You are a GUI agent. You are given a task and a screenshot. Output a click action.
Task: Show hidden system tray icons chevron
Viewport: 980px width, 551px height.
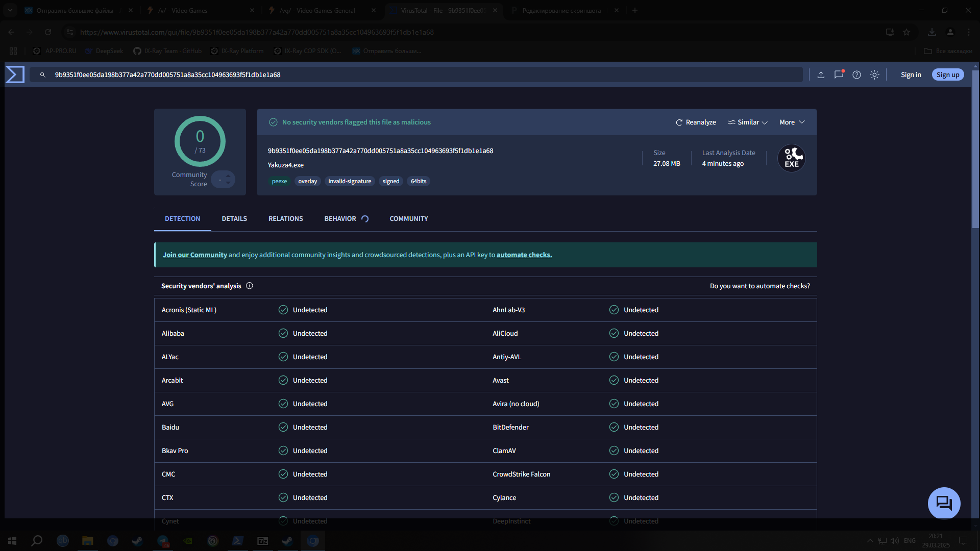pos(870,541)
